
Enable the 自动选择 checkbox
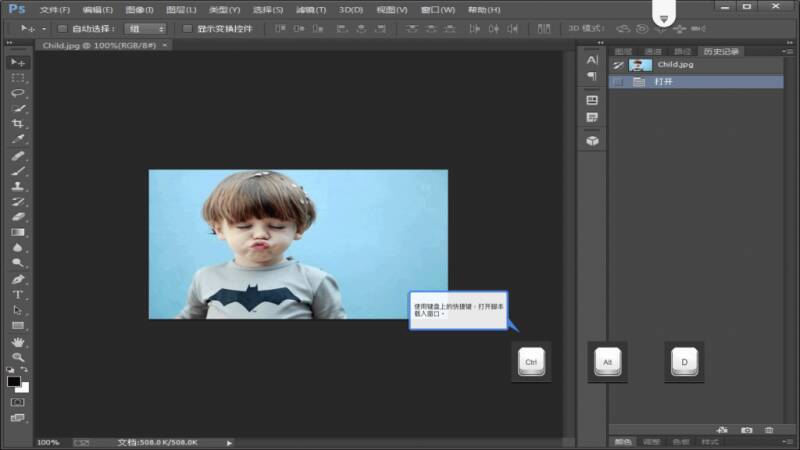tap(62, 29)
